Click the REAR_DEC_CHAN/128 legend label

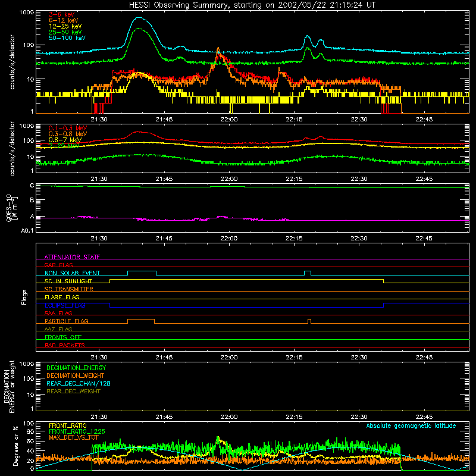point(79,384)
